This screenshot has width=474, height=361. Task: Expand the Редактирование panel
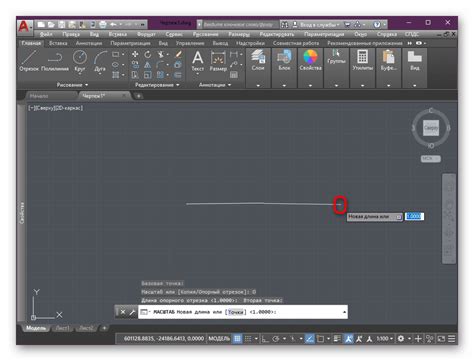point(157,85)
